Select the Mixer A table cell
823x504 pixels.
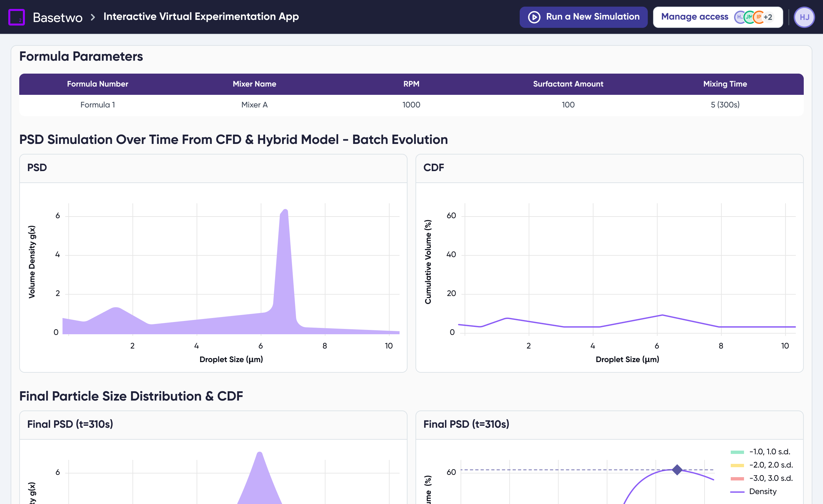255,105
